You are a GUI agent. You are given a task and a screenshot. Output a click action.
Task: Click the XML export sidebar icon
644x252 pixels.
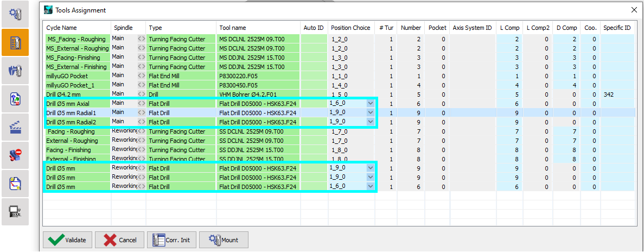point(15,213)
